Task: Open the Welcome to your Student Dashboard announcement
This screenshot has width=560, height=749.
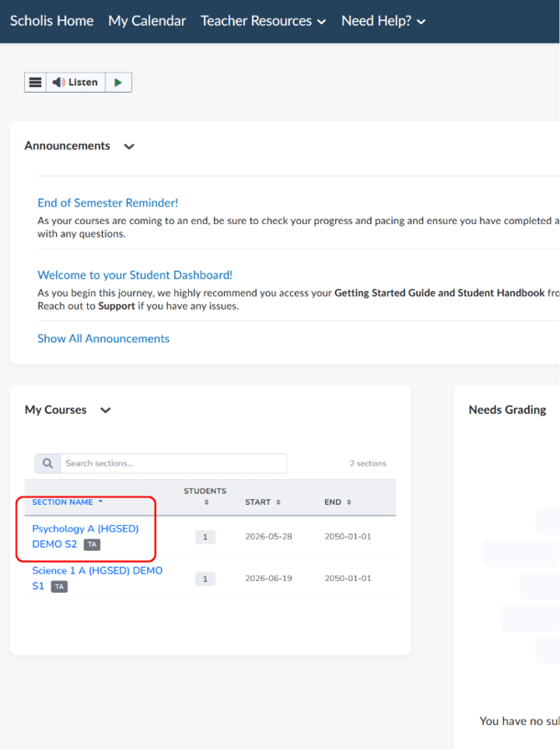Action: coord(135,275)
